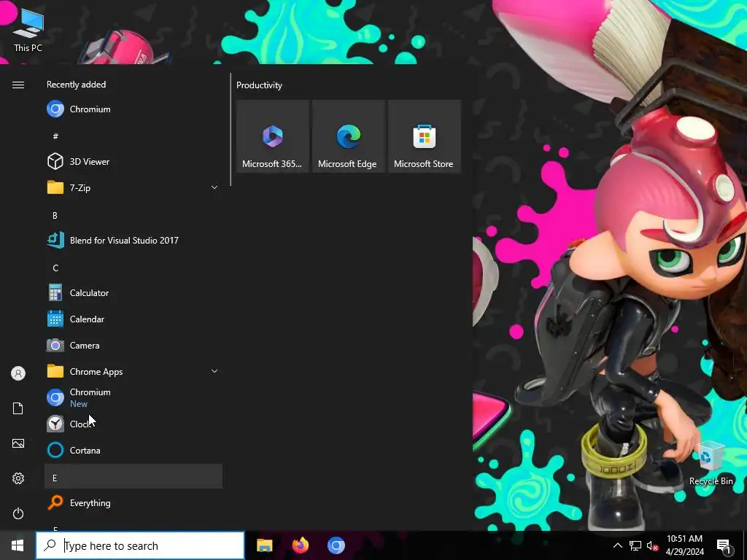Click the letter B section header
The width and height of the screenshot is (747, 560).
[133, 215]
